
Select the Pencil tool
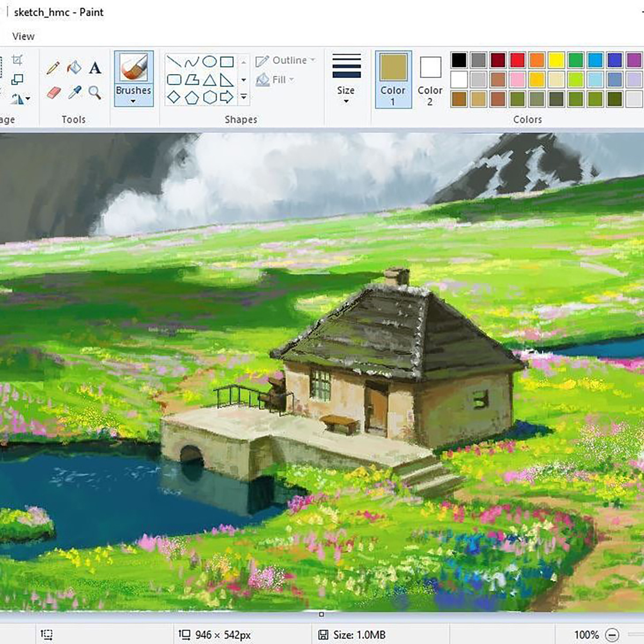pyautogui.click(x=53, y=68)
